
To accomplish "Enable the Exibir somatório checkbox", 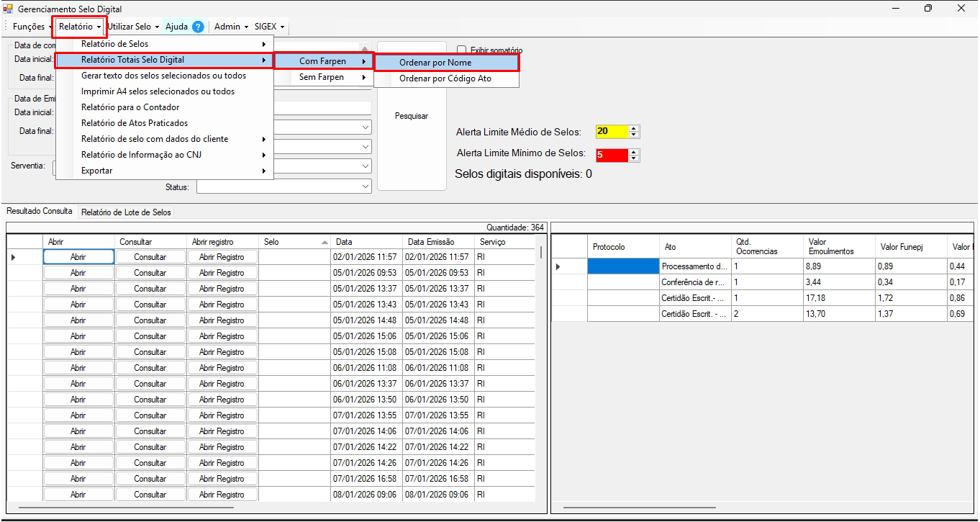I will [462, 50].
